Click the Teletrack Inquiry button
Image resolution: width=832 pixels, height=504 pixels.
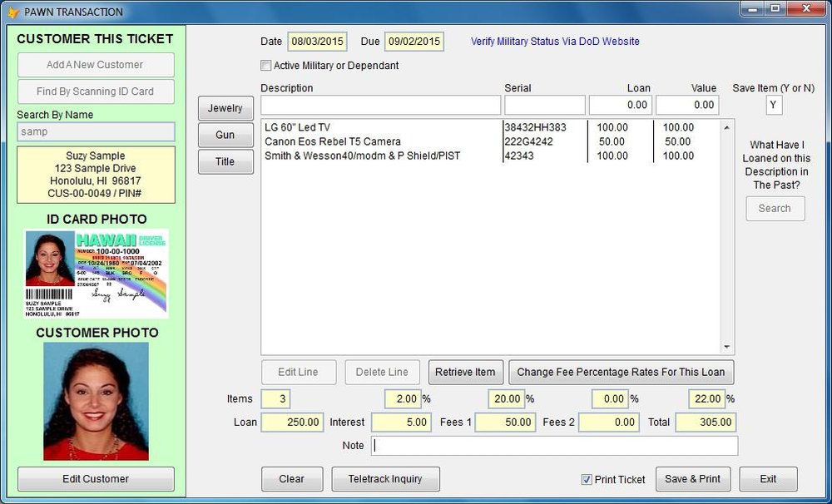tap(386, 479)
